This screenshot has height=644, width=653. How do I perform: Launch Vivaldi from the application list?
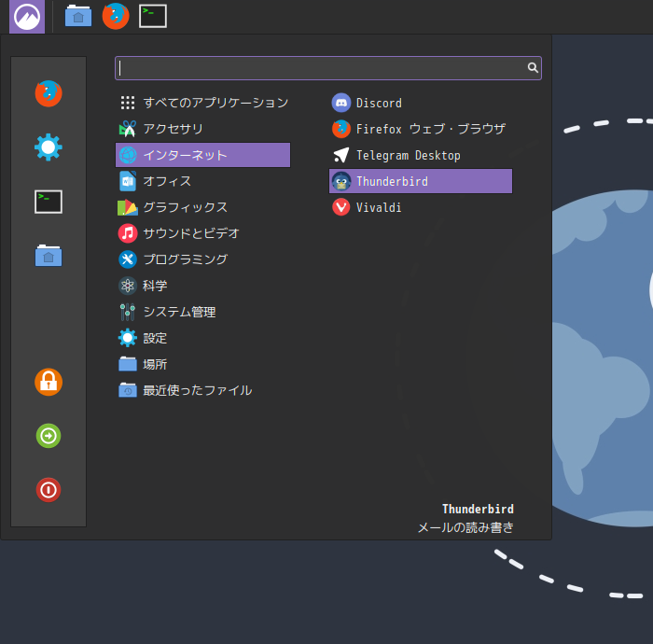tap(421, 207)
